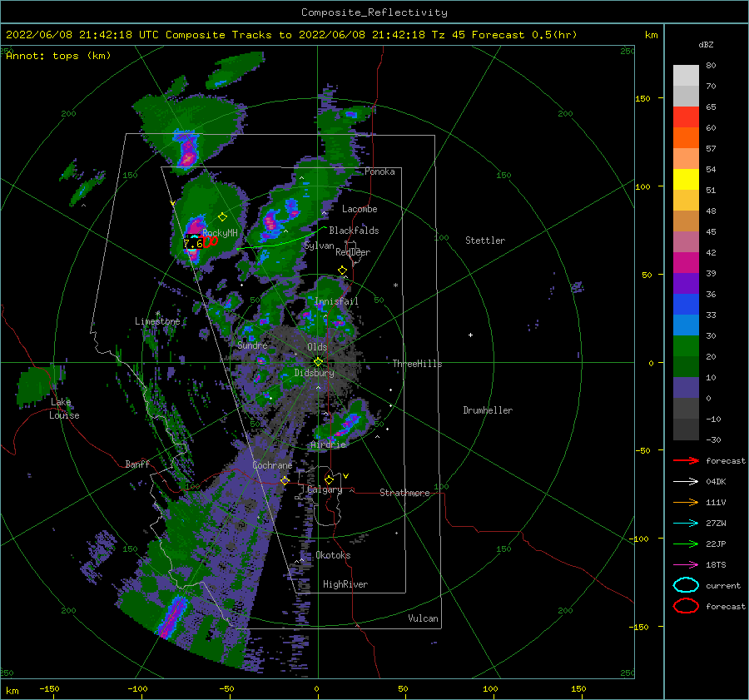The height and width of the screenshot is (700, 749).
Task: Click the Vulcan city label
Action: [424, 618]
